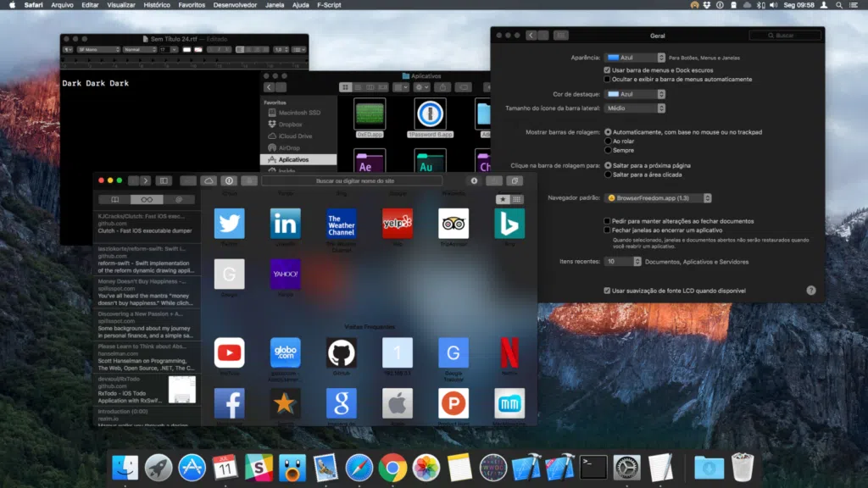Switch Favorites view using the grid icon
This screenshot has width=868, height=488.
pyautogui.click(x=517, y=199)
